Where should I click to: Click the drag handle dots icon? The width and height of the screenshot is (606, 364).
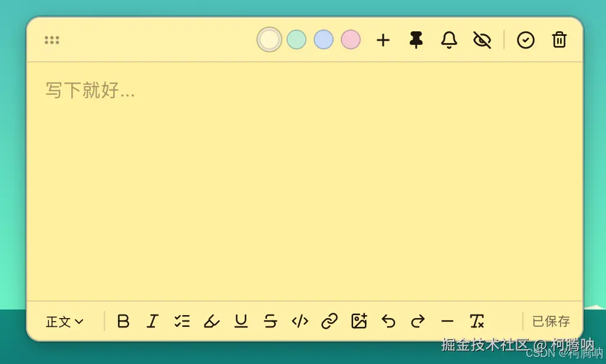point(52,40)
